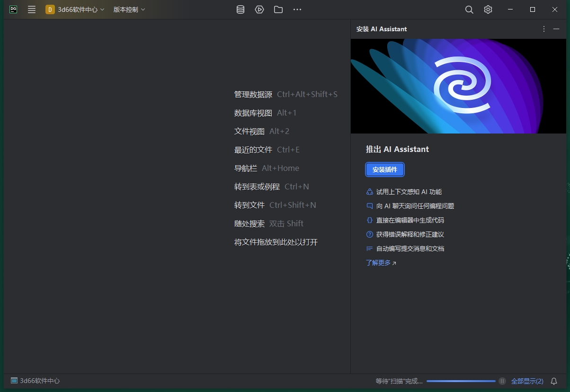Screen dimensions: 570x392
Task: Open the settings gear icon
Action: pos(488,9)
